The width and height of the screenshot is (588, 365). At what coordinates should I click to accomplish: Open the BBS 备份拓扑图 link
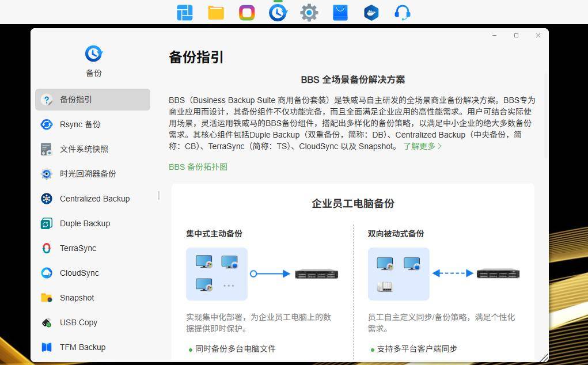coord(198,167)
